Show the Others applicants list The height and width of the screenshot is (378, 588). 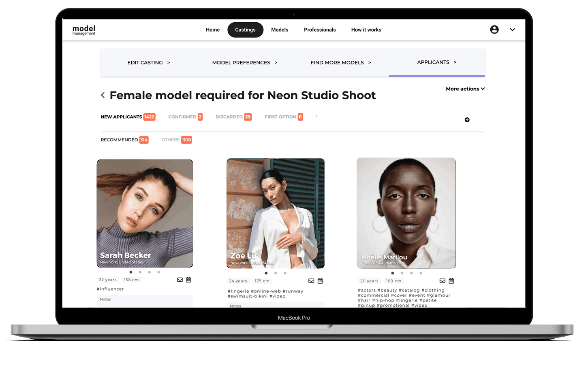point(176,140)
